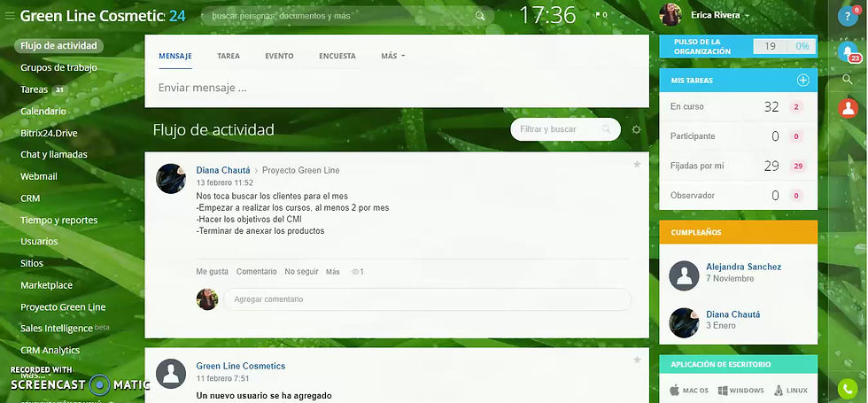Select the MENSAJE tab
This screenshot has height=403, width=868.
click(x=175, y=56)
